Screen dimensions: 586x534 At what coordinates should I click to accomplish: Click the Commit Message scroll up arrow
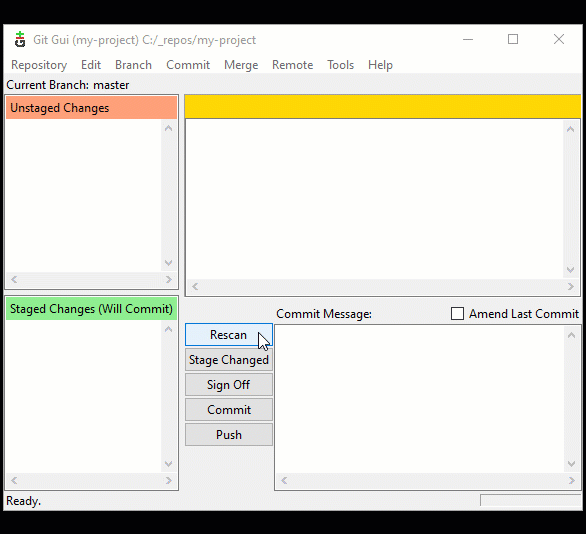[x=571, y=335]
